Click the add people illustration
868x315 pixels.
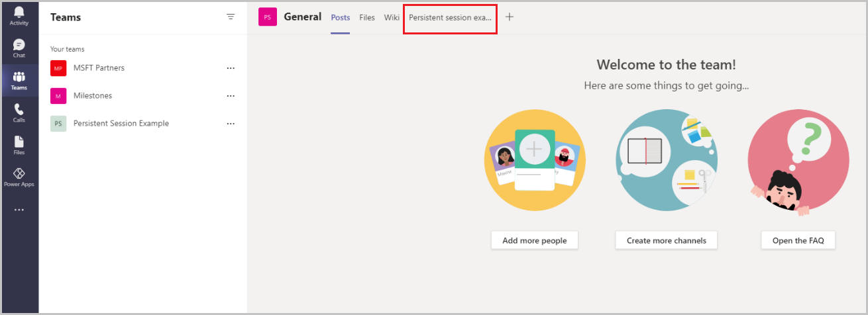click(535, 159)
